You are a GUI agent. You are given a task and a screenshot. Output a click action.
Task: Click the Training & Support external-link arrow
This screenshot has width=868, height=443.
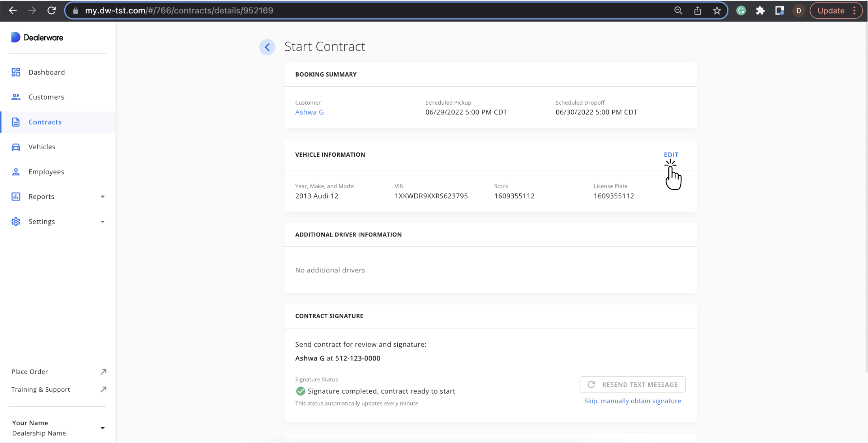[x=103, y=389]
